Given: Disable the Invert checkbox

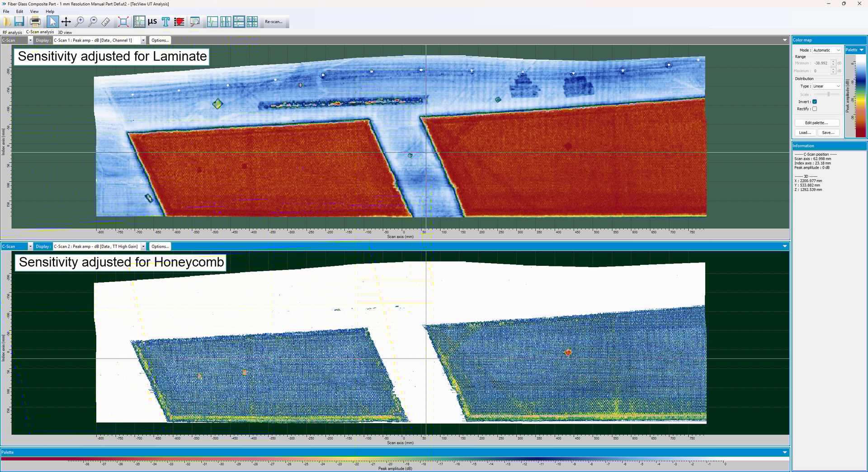Looking at the screenshot, I should [x=815, y=102].
